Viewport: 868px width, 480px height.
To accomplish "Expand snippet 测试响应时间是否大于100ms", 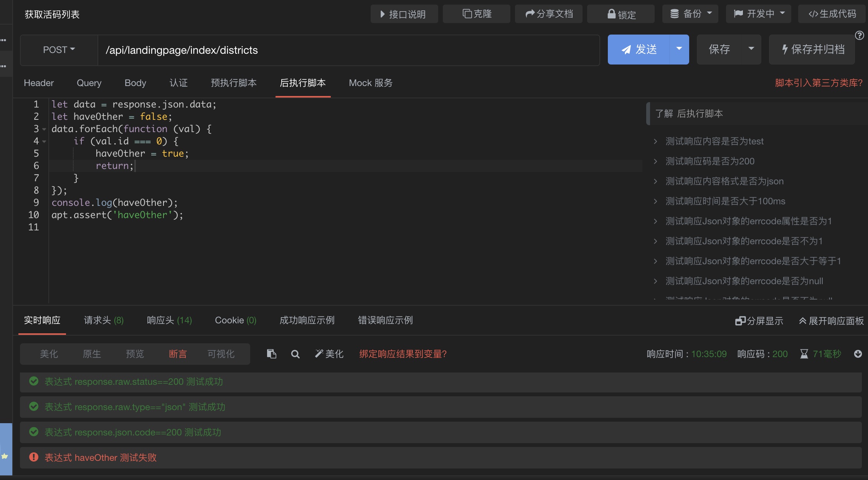I will (x=725, y=201).
